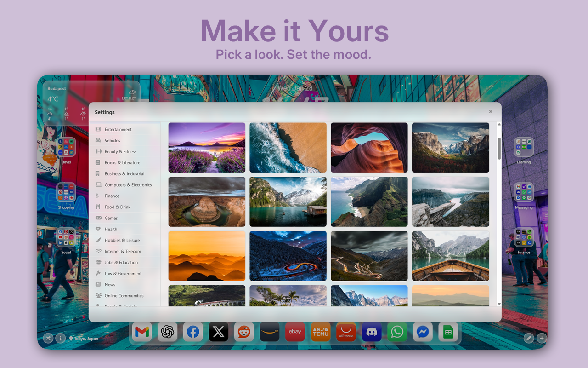Viewport: 588px width, 368px height.
Task: Choose the red sandstone canyon wallpaper
Action: click(x=369, y=148)
